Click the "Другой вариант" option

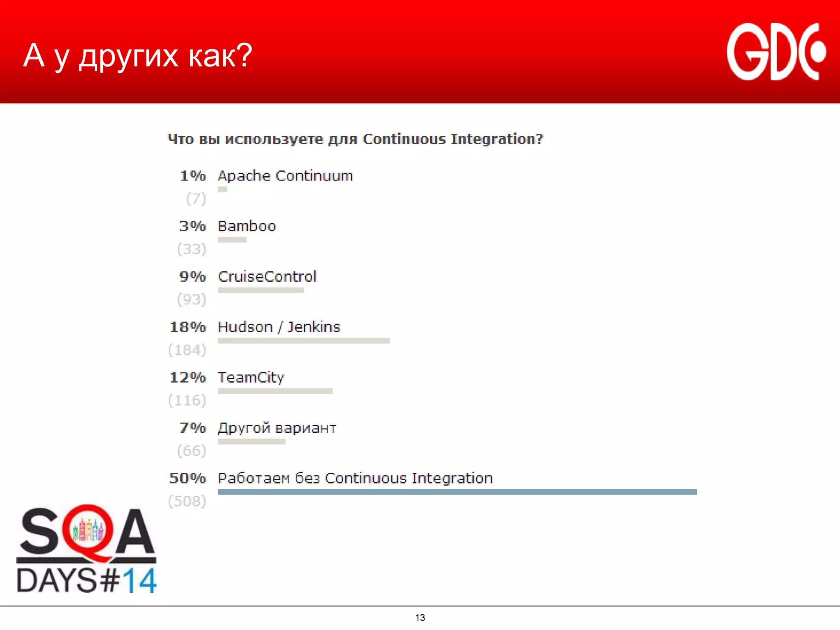click(x=277, y=428)
